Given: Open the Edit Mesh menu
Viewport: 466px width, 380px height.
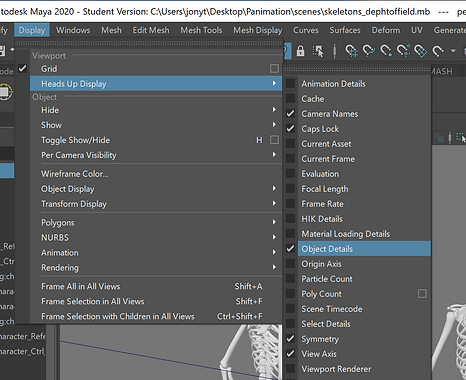Looking at the screenshot, I should coord(151,30).
